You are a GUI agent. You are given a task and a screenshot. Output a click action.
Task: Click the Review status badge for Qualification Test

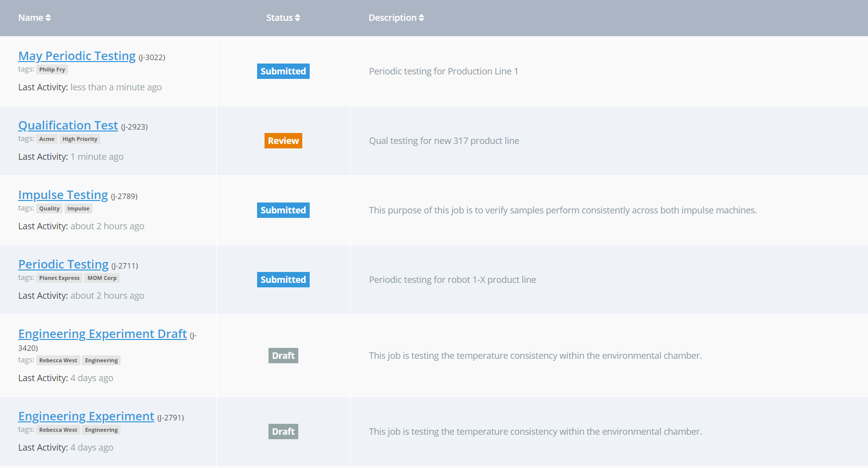283,141
